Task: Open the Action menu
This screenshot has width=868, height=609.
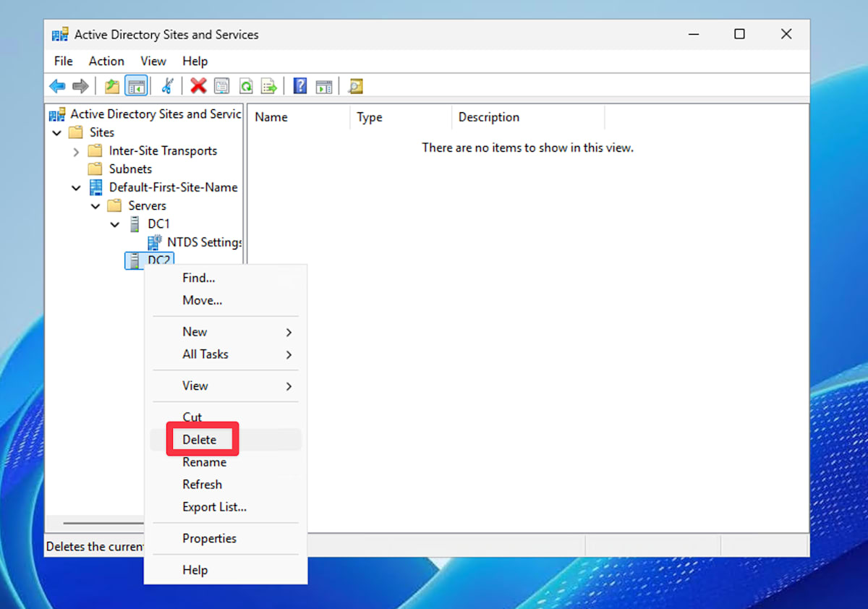Action: click(x=106, y=61)
